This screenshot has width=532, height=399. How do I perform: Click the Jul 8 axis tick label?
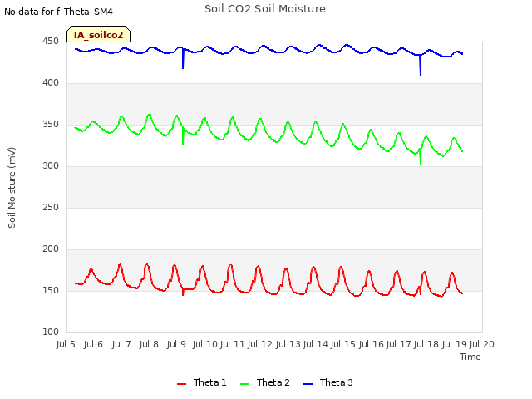pos(149,344)
